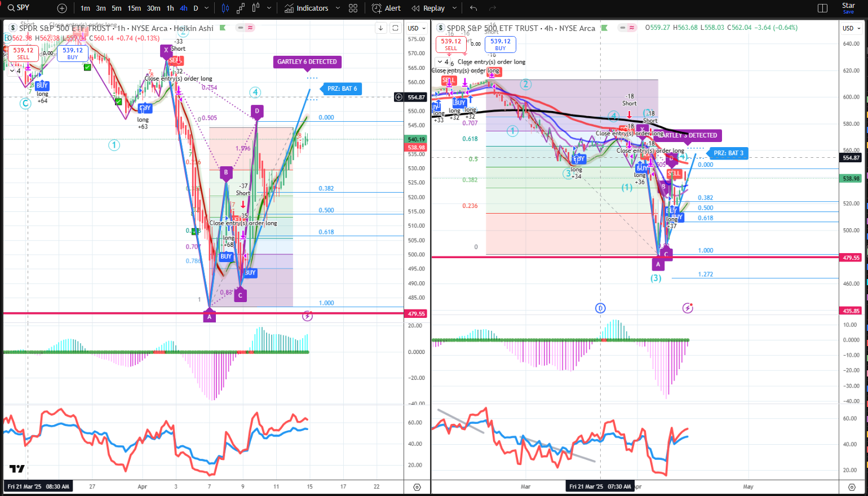868x496 pixels.
Task: Click the red 538.98 price label on the 1h axis
Action: click(416, 147)
